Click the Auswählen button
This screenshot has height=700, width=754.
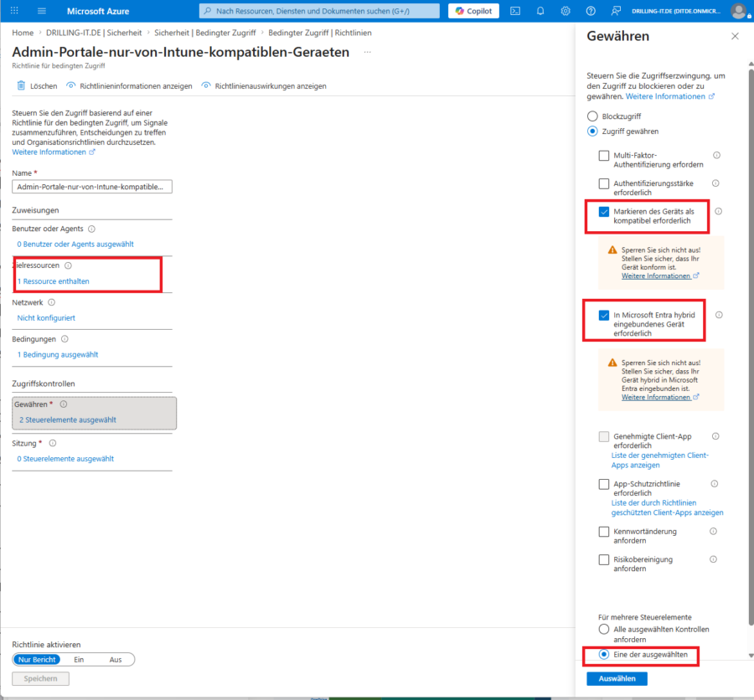click(617, 678)
